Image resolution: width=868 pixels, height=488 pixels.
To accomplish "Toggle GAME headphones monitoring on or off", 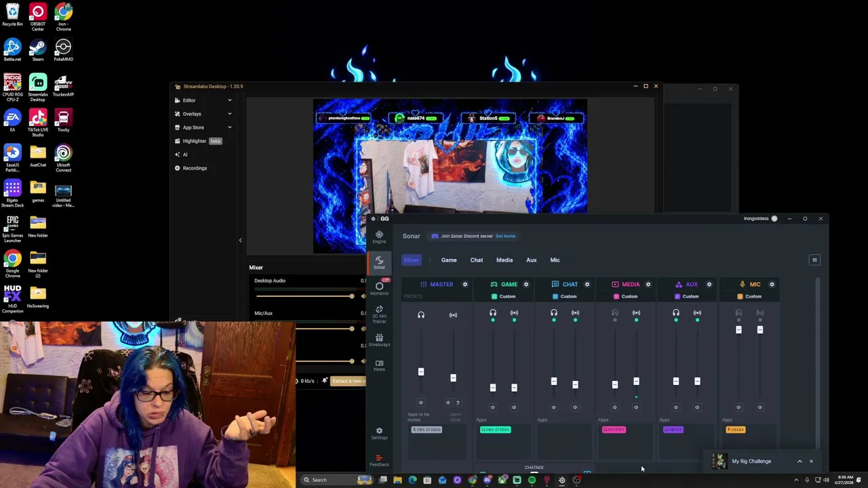I will coord(493,314).
